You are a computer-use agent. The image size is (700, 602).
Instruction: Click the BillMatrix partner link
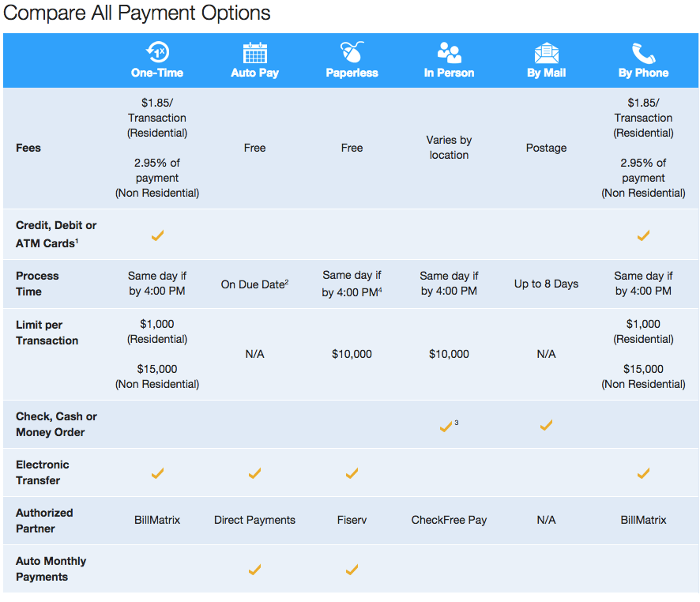coord(156,520)
